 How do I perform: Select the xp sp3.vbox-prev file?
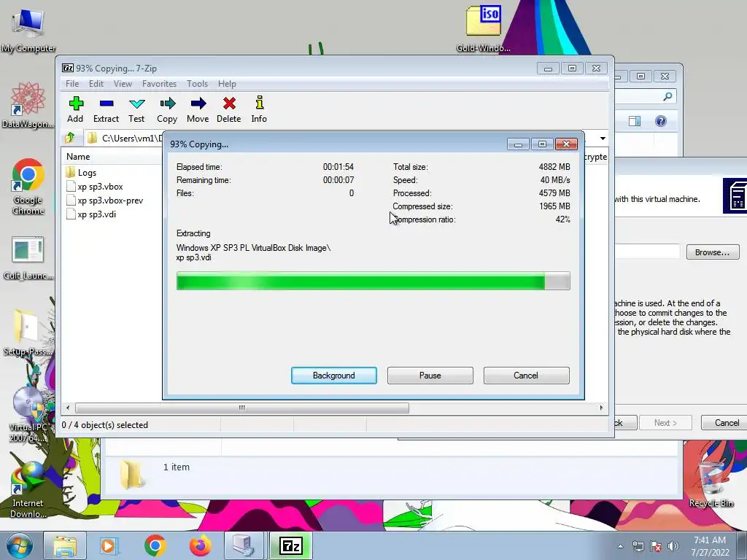[105, 201]
